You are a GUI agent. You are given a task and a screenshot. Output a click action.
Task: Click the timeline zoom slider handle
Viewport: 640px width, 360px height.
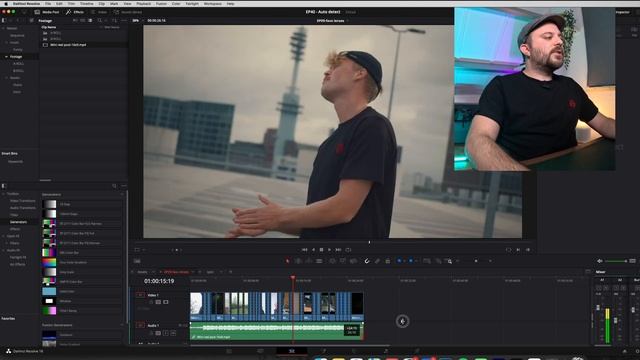coord(476,261)
